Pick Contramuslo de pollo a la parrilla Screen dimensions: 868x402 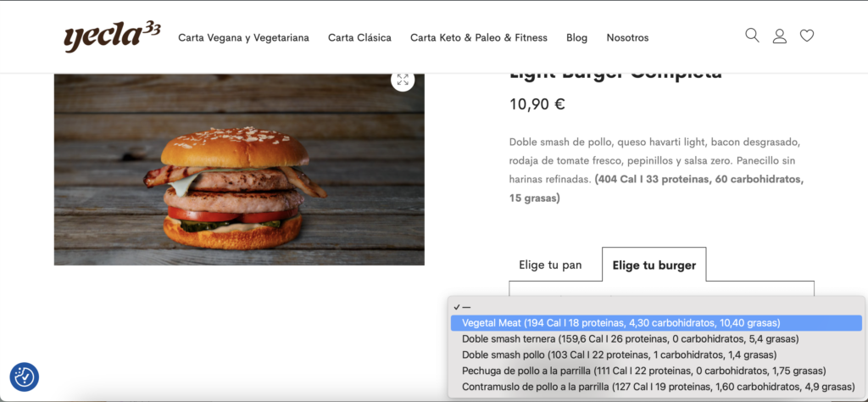click(656, 387)
